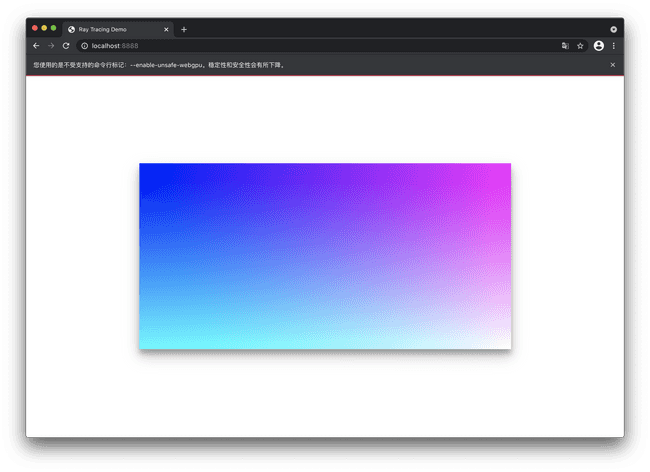Maximize the window using green button

[x=53, y=27]
